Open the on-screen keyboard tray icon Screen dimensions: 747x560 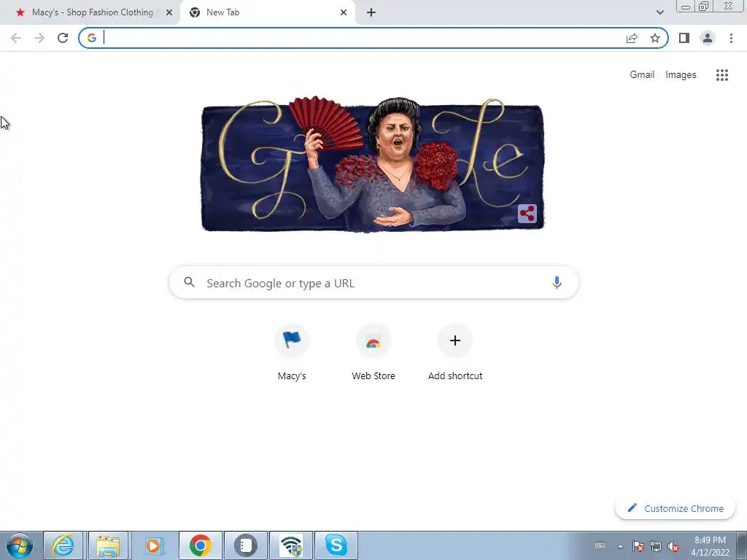pos(600,545)
